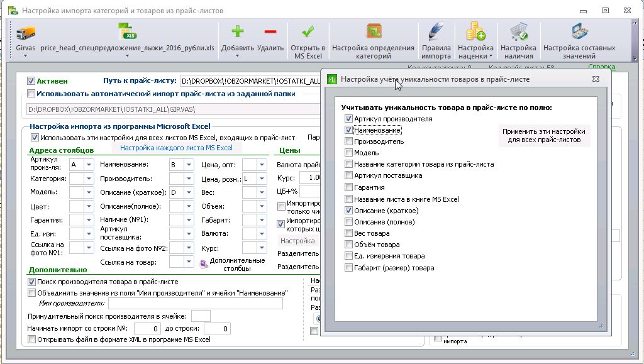644x364 pixels.
Task: Check Гарантия uniqueness checkbox
Action: coord(348,187)
